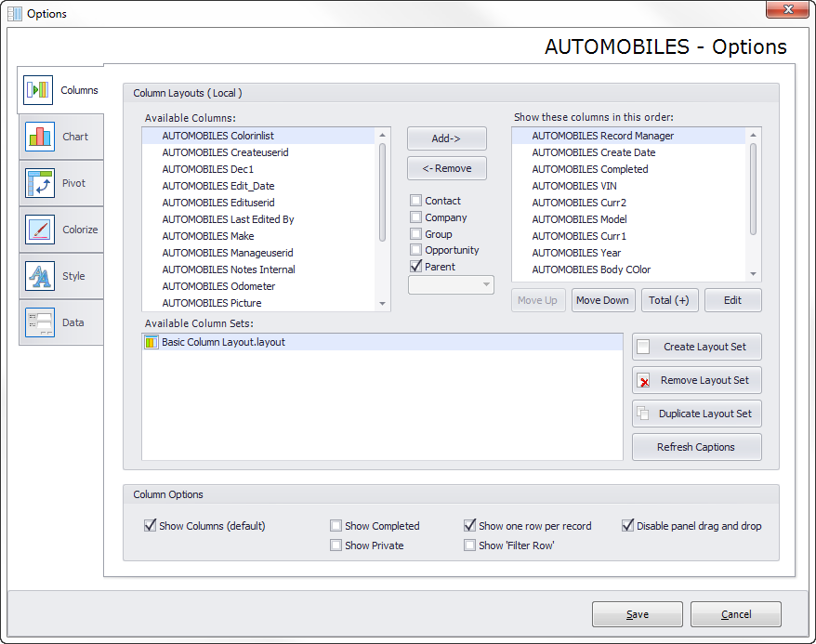Click down arrow of shown columns list
816x644 pixels.
753,273
